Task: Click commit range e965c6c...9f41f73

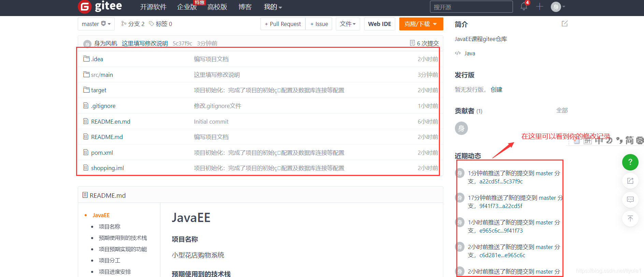Action: [501, 231]
